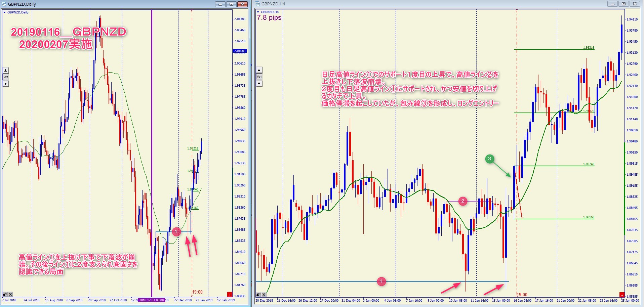Screen dimensions: 644x307
Task: Click the chart icon in GBPNZD,H4 title bar
Action: point(257,4)
